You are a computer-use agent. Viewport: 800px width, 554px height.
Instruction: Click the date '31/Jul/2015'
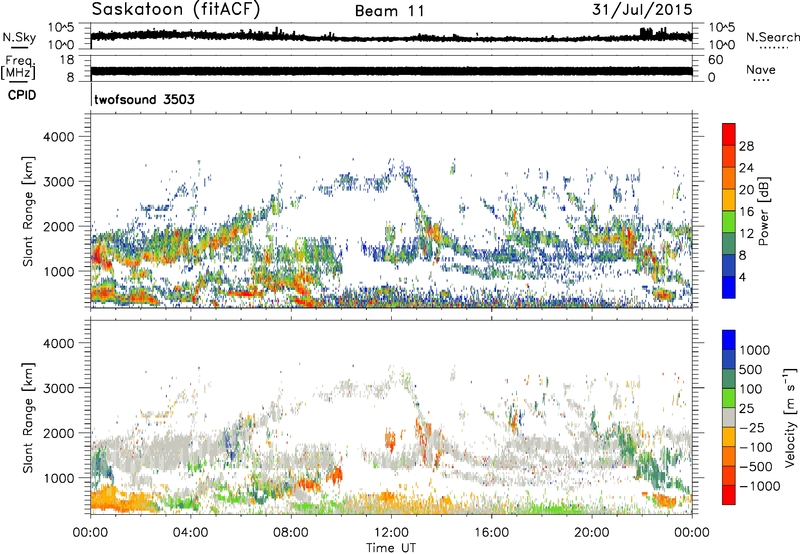[642, 9]
